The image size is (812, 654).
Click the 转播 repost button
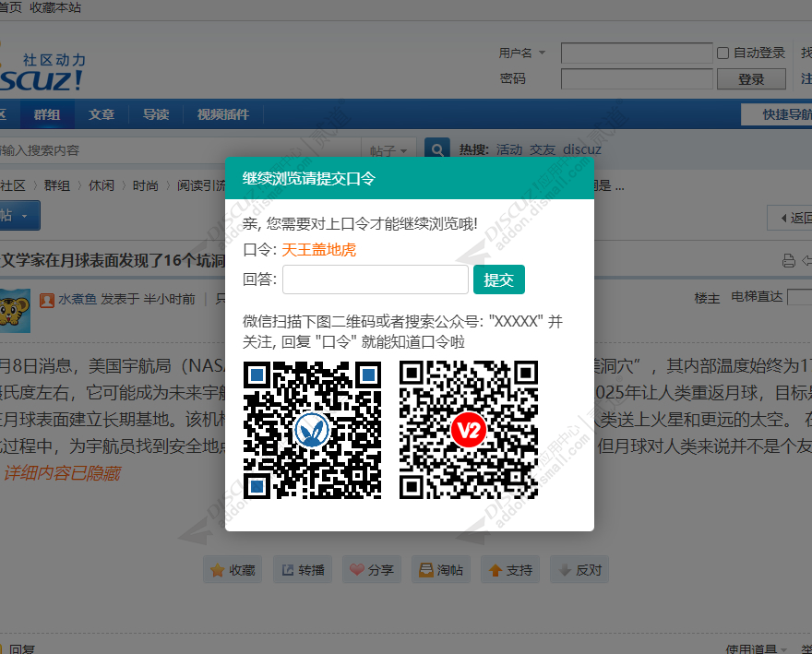(x=303, y=570)
